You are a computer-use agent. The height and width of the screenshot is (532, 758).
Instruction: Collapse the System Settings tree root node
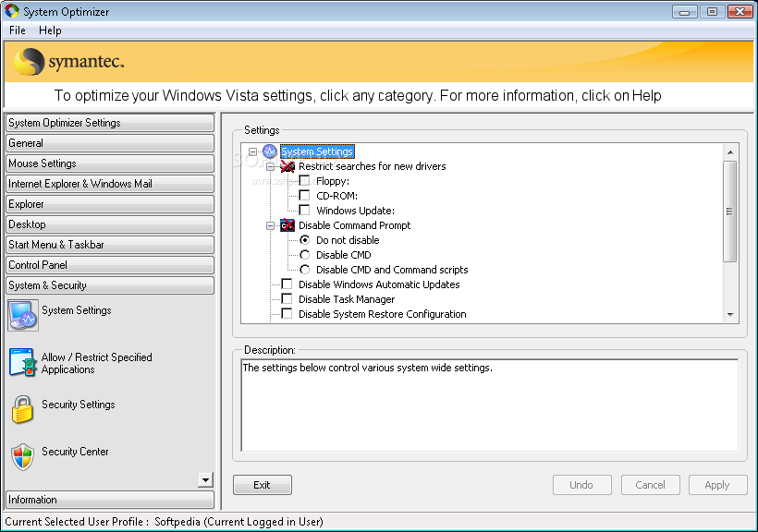click(252, 151)
